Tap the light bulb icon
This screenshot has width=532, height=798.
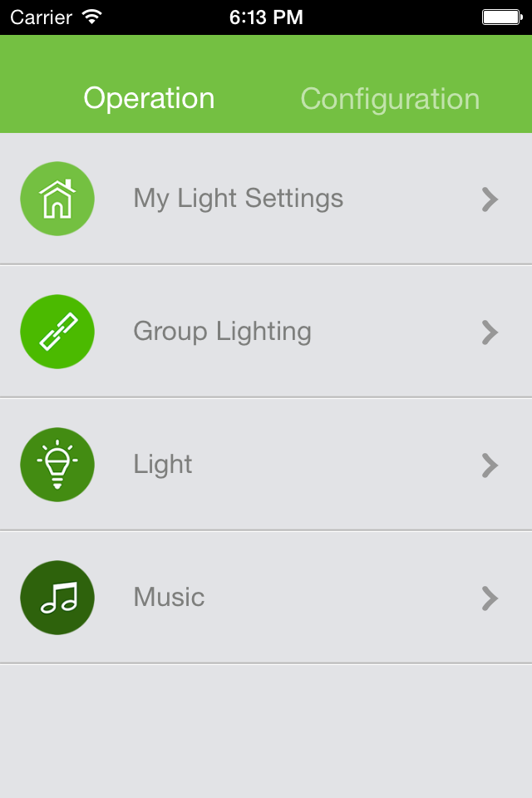[x=57, y=465]
